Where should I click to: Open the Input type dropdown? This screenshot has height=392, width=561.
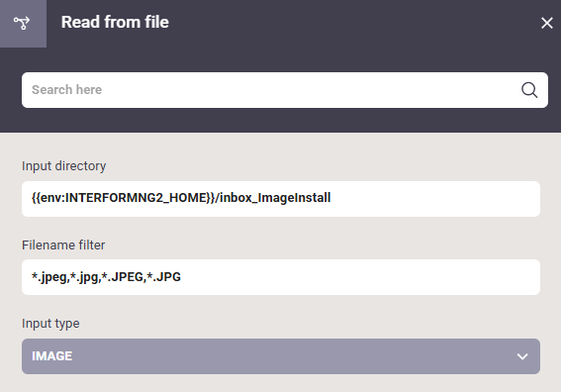click(281, 356)
